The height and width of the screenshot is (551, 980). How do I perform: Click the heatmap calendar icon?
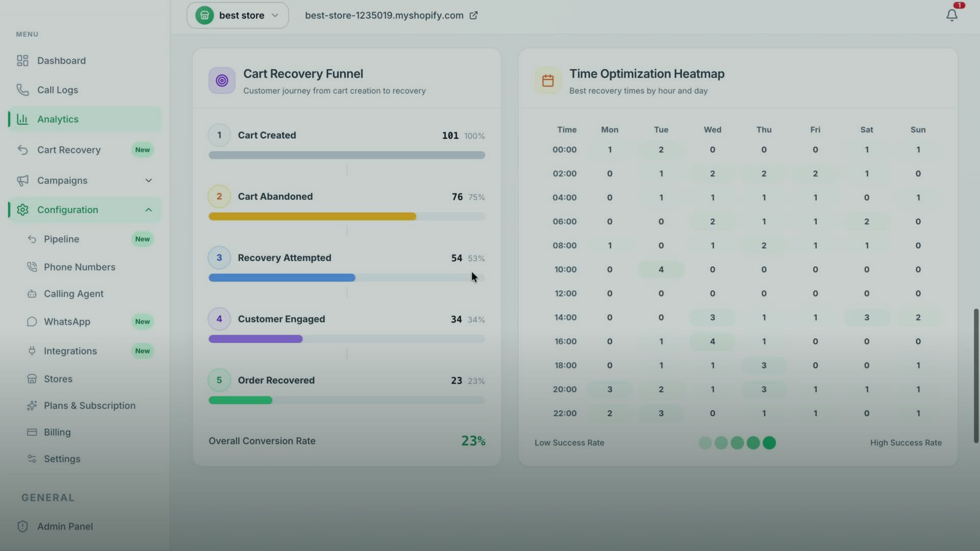coord(548,81)
